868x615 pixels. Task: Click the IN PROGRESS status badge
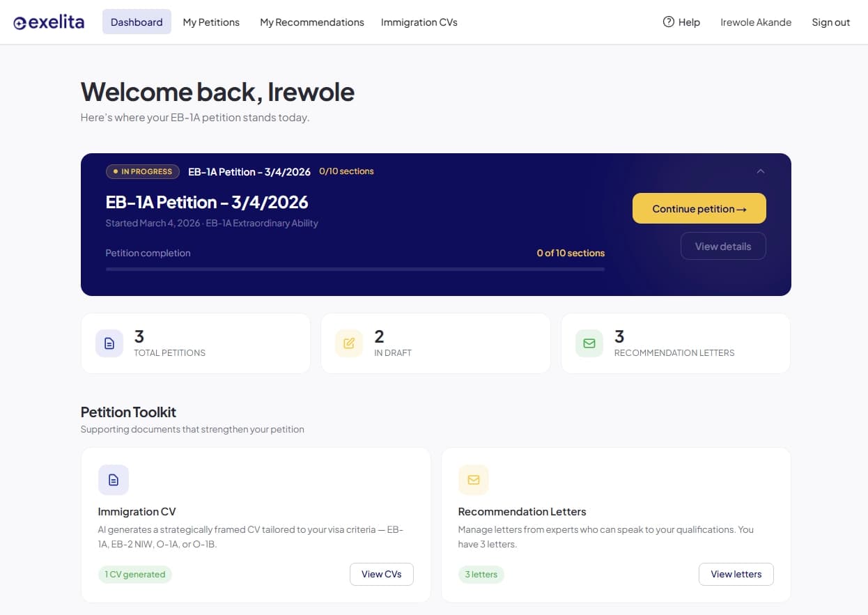point(142,171)
